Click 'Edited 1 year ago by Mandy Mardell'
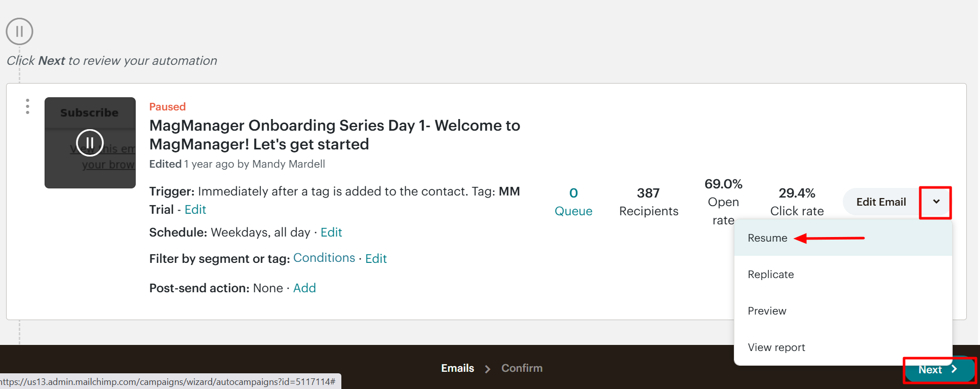This screenshot has height=389, width=980. click(237, 164)
